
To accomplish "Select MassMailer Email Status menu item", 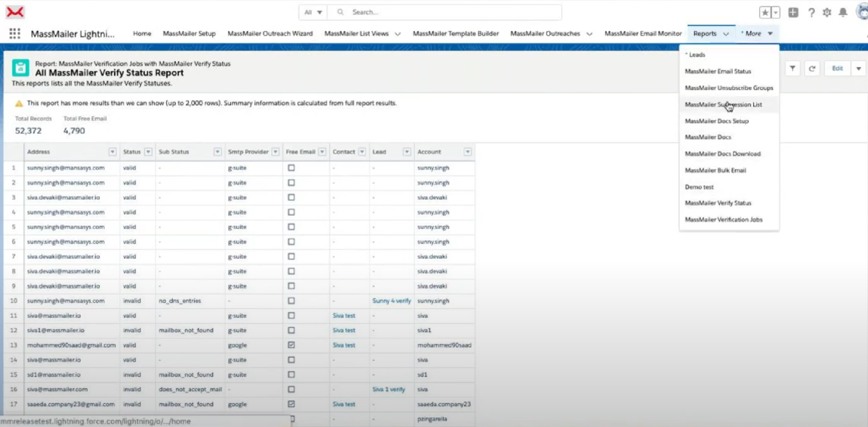I will coord(729,71).
